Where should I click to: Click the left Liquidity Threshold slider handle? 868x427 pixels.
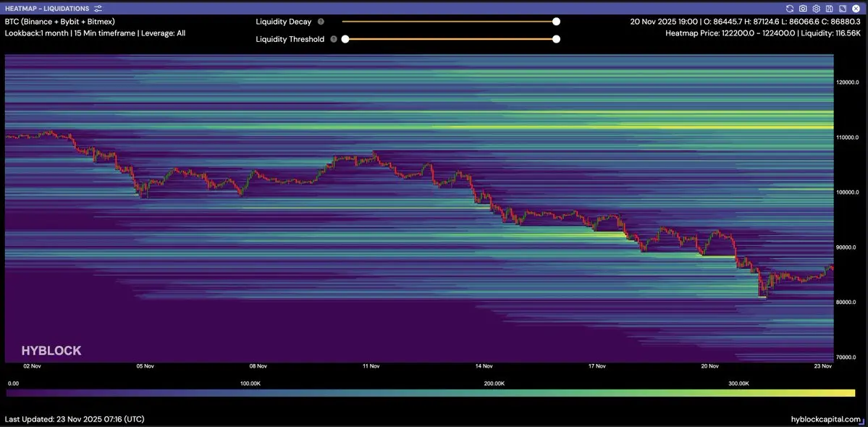[x=345, y=39]
